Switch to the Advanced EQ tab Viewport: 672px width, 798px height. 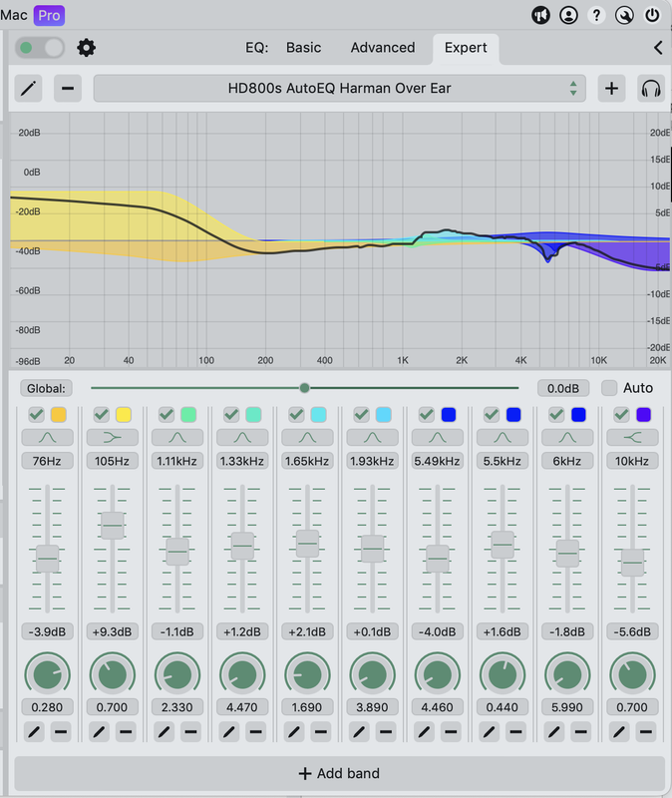point(383,48)
